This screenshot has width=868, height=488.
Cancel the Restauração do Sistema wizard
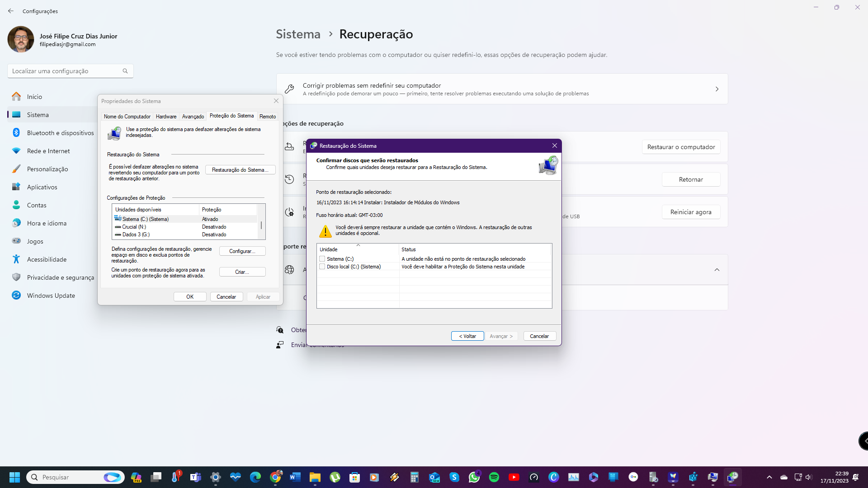[x=539, y=336]
